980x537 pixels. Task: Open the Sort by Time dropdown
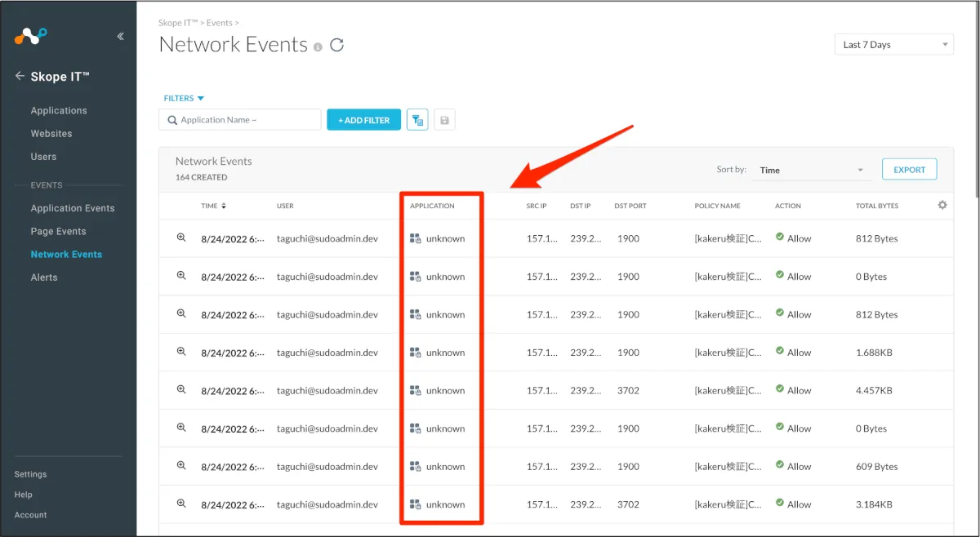coord(811,170)
